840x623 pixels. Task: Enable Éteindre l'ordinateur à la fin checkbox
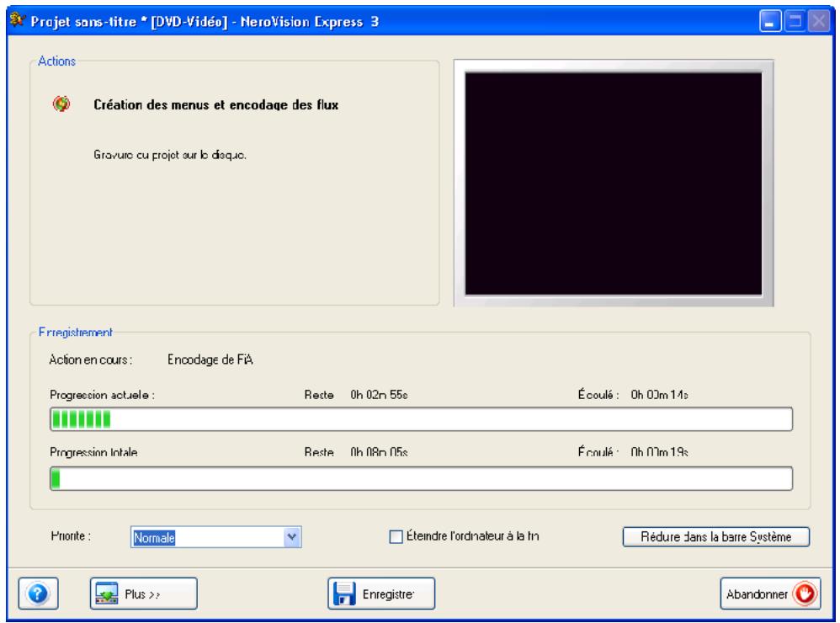point(396,537)
